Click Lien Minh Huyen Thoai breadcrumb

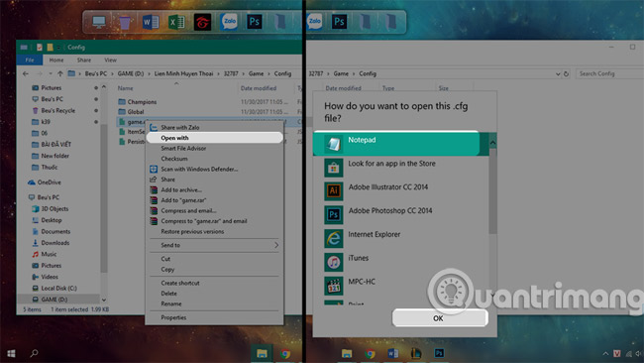tap(183, 74)
